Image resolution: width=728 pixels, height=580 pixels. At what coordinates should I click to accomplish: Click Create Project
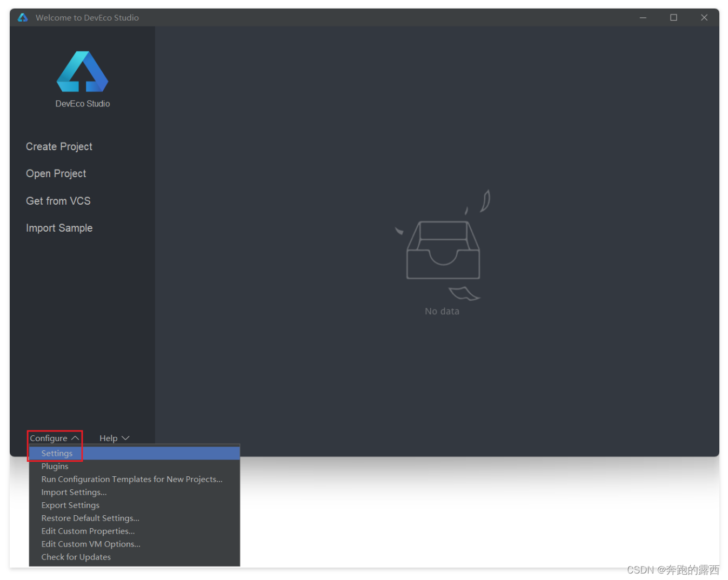pyautogui.click(x=59, y=147)
